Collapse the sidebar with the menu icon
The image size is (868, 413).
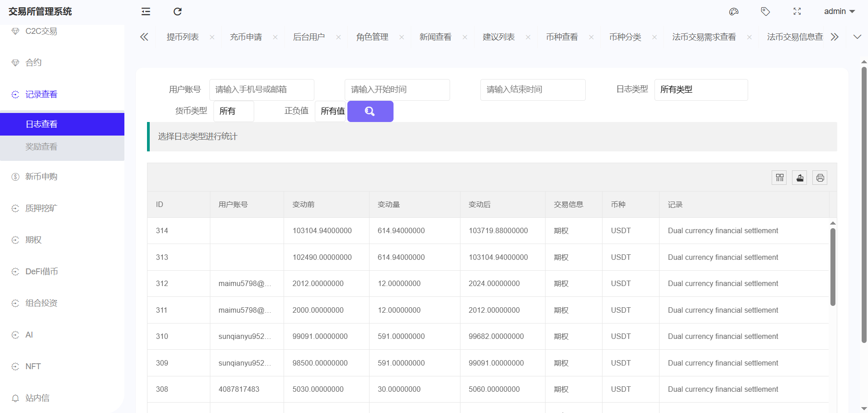click(x=146, y=12)
